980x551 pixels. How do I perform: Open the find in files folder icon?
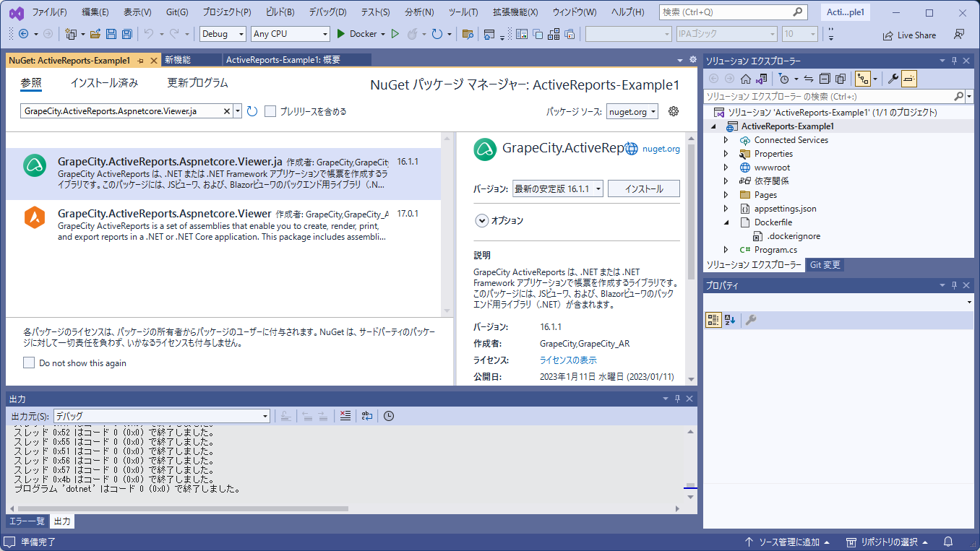(x=468, y=34)
